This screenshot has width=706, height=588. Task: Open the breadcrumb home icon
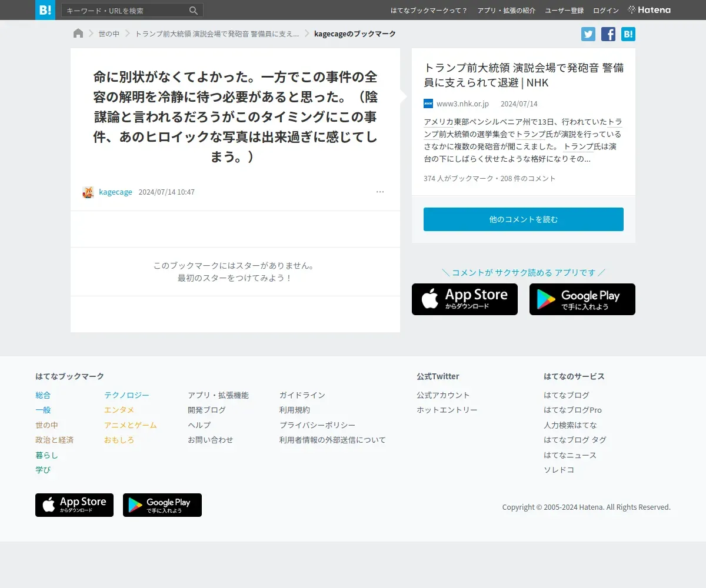point(78,34)
